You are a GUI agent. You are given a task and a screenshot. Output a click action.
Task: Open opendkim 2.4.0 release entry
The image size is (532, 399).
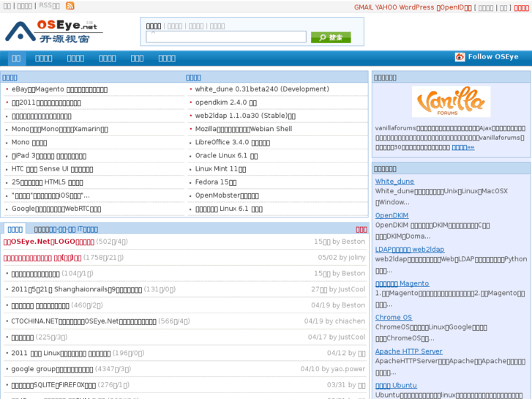pyautogui.click(x=225, y=102)
